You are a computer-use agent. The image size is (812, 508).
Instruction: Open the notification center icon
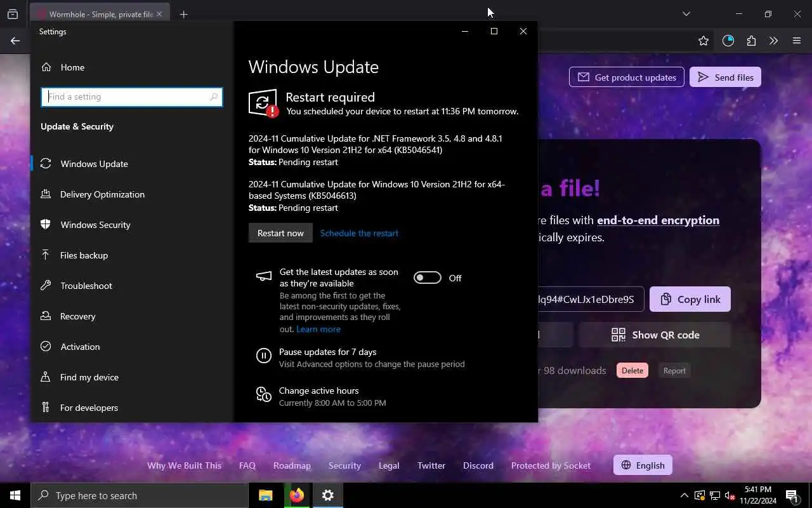tap(792, 495)
